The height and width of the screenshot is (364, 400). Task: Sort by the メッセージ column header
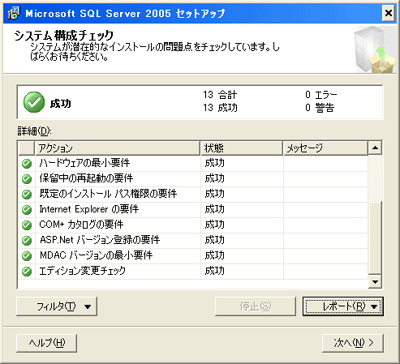[x=325, y=148]
